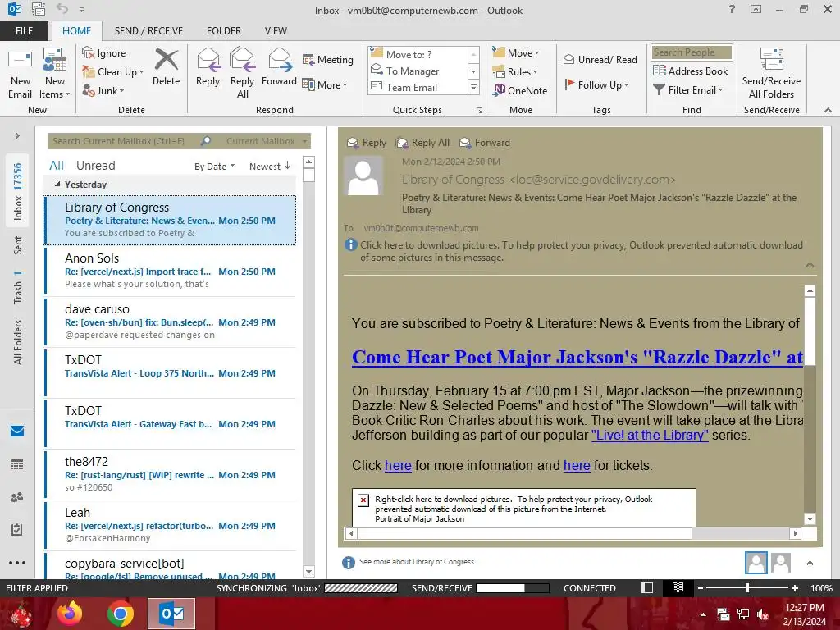Ignore the selected conversation
The width and height of the screenshot is (840, 630).
point(104,53)
